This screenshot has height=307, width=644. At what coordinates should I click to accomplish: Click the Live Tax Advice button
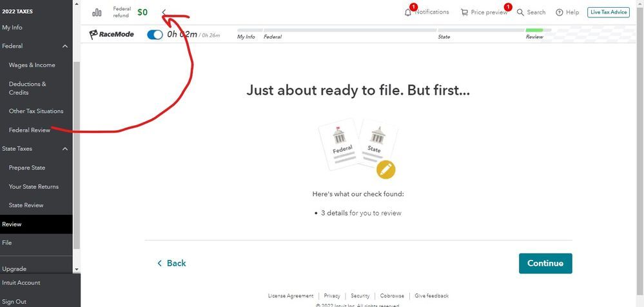click(608, 12)
